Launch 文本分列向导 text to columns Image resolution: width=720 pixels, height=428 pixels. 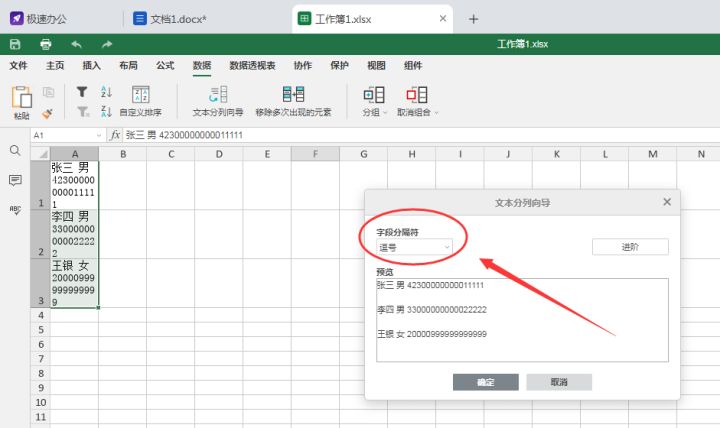pos(218,101)
